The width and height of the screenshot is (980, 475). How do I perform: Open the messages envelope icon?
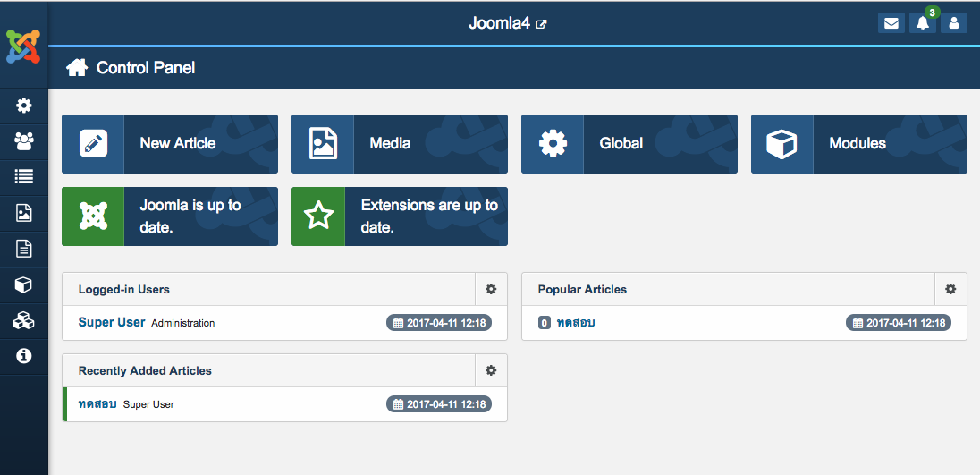tap(891, 23)
